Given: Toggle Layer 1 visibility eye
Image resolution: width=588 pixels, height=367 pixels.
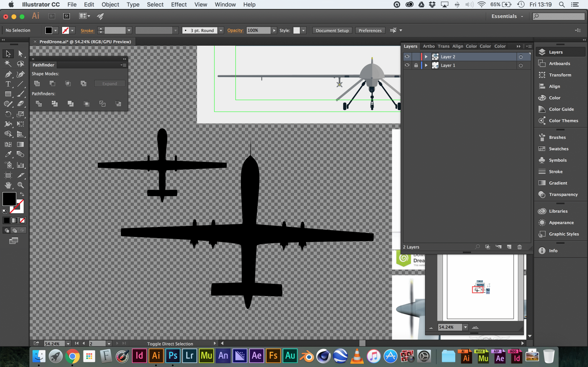Looking at the screenshot, I should 407,65.
